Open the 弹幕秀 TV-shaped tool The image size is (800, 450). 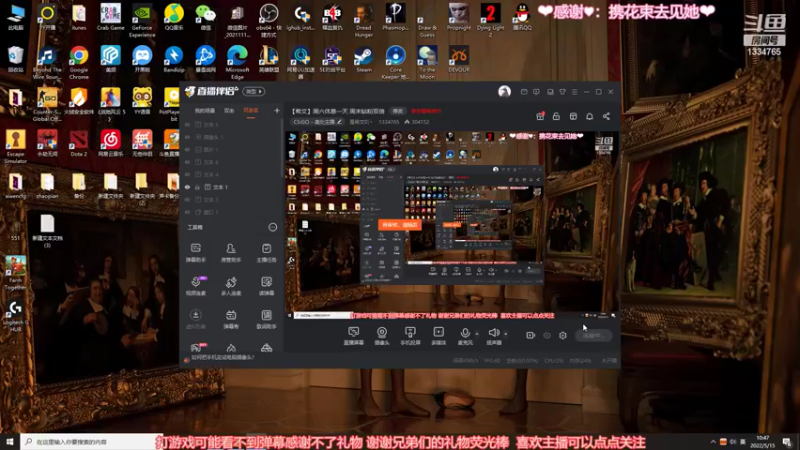pyautogui.click(x=231, y=319)
